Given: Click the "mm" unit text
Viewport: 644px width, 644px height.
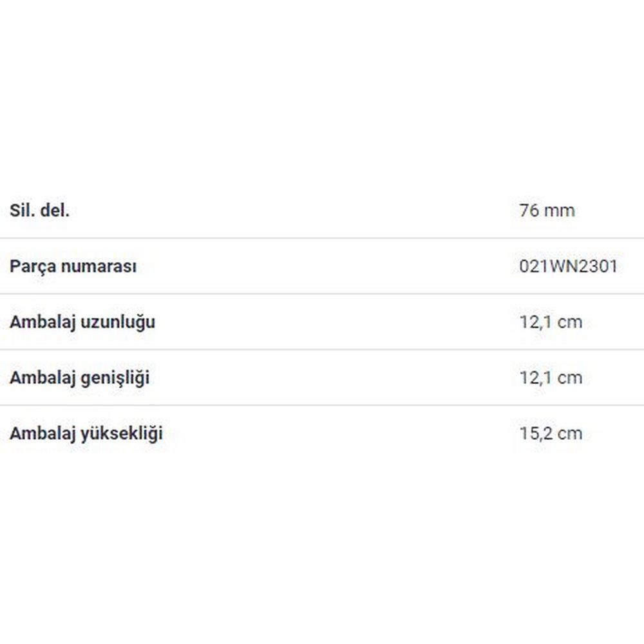Looking at the screenshot, I should point(559,211).
